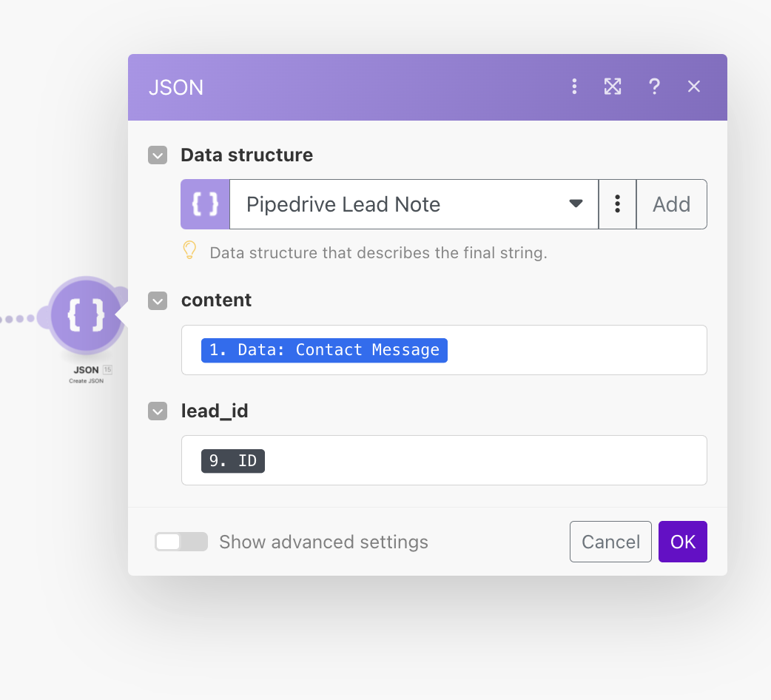
Task: Close the JSON settings dialog
Action: coord(693,87)
